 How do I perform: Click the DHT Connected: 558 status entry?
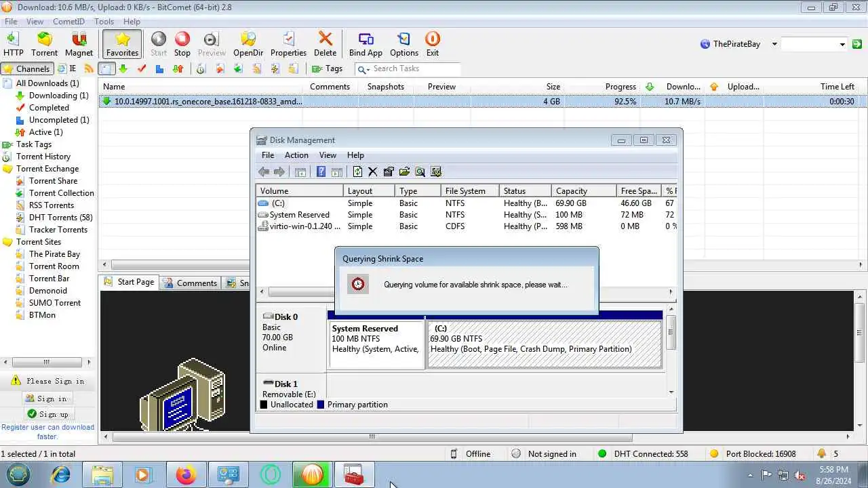pos(643,454)
